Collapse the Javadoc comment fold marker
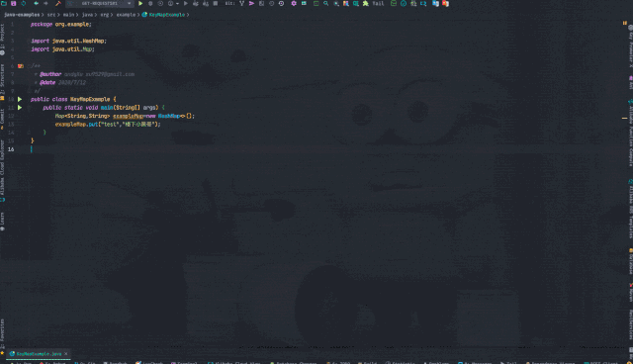 click(x=29, y=66)
